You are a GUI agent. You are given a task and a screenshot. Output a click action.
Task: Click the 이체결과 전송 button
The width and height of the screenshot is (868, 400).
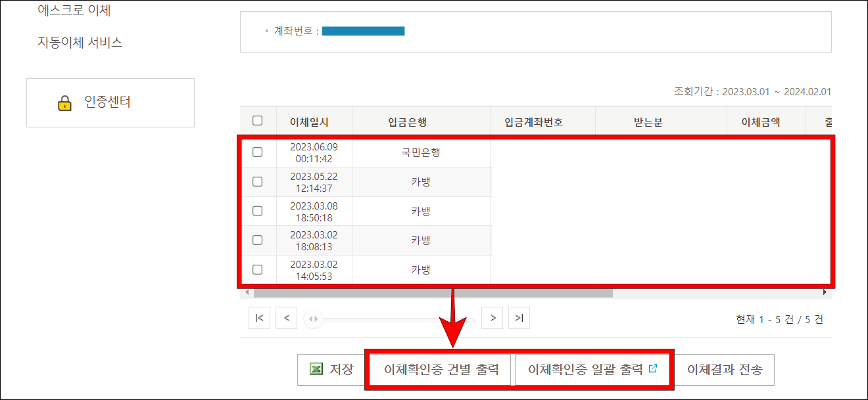pos(726,369)
